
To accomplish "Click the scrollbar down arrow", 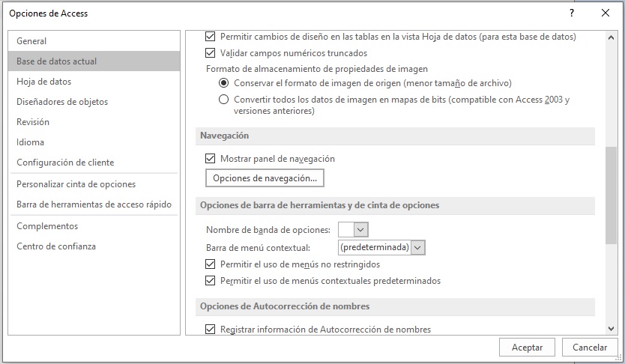I will (611, 329).
